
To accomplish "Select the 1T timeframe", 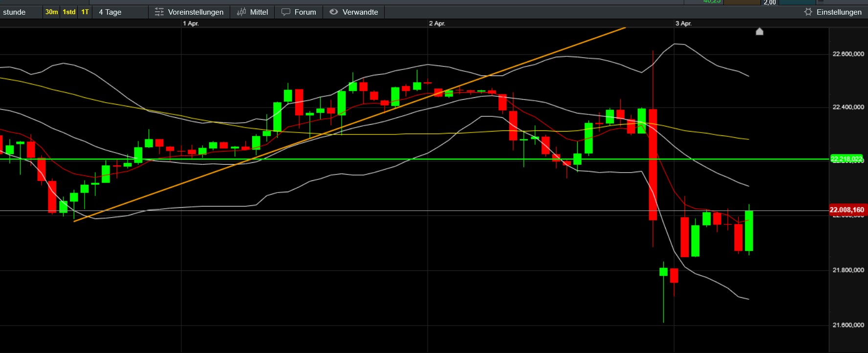I will (85, 12).
